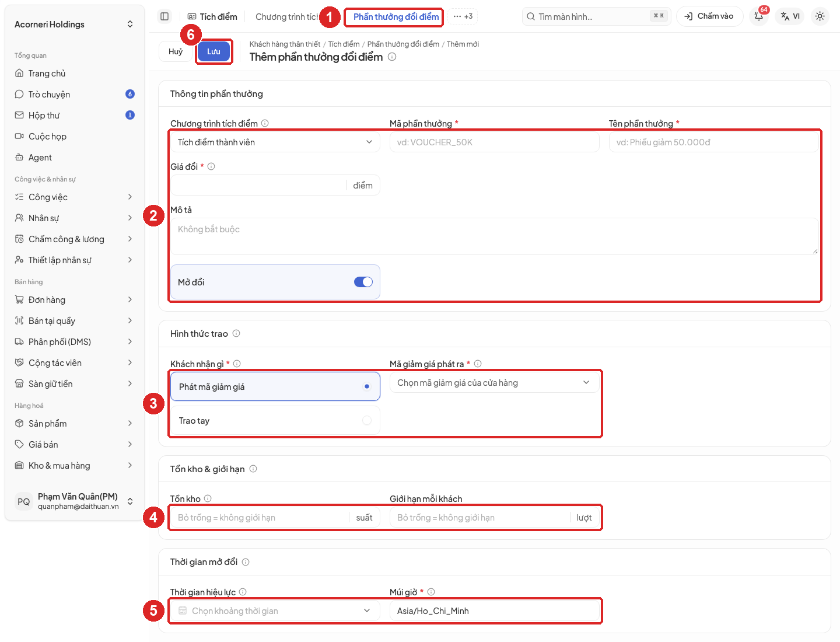Show info icon next to Giá đổi
Screen dimensions: 840x642
[x=211, y=166]
